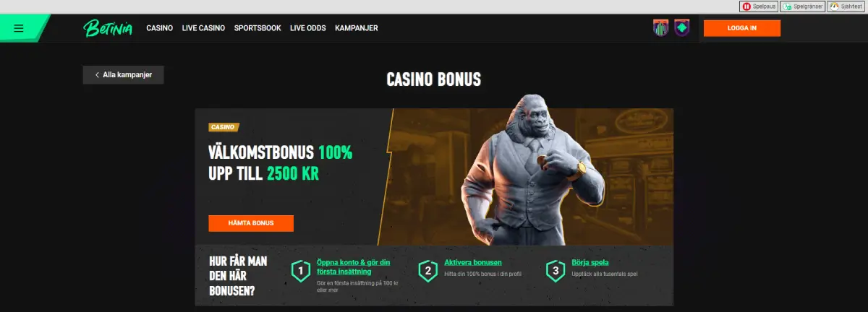The height and width of the screenshot is (312, 868).
Task: Open the hamburger side menu
Action: (x=19, y=28)
